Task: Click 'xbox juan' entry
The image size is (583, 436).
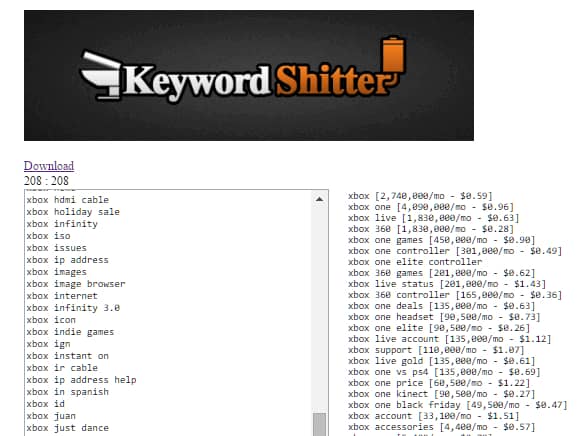Action: pyautogui.click(x=51, y=416)
